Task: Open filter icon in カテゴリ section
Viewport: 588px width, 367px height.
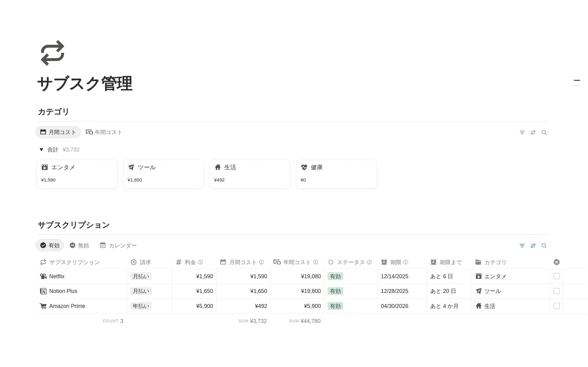Action: 522,133
